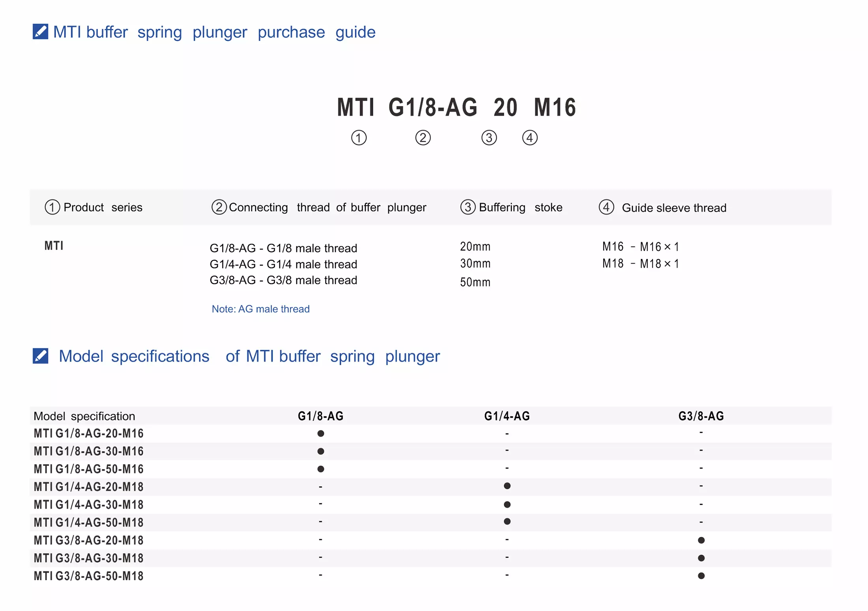Click the 50mm buffering stroke option
868x611 pixels.
[x=475, y=282]
